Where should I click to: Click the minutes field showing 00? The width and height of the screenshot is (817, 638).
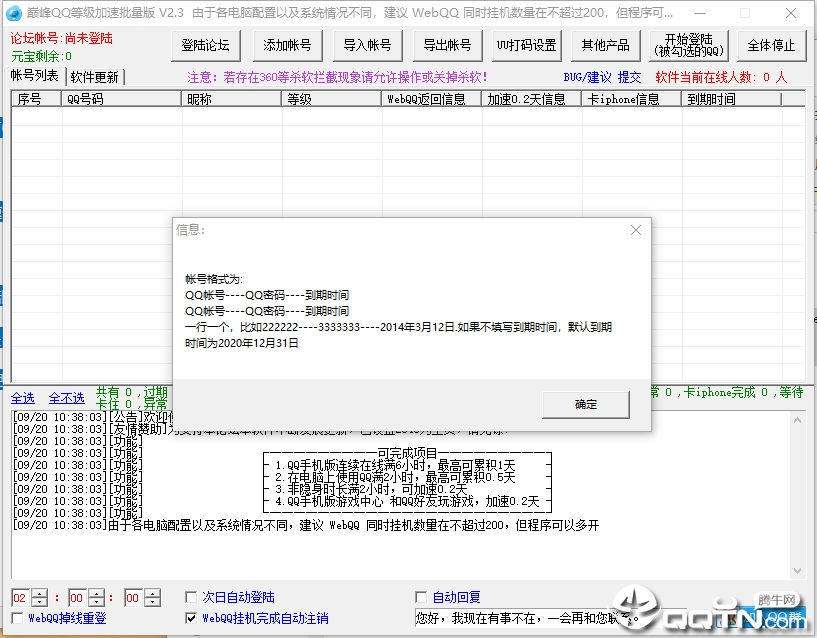pyautogui.click(x=77, y=597)
